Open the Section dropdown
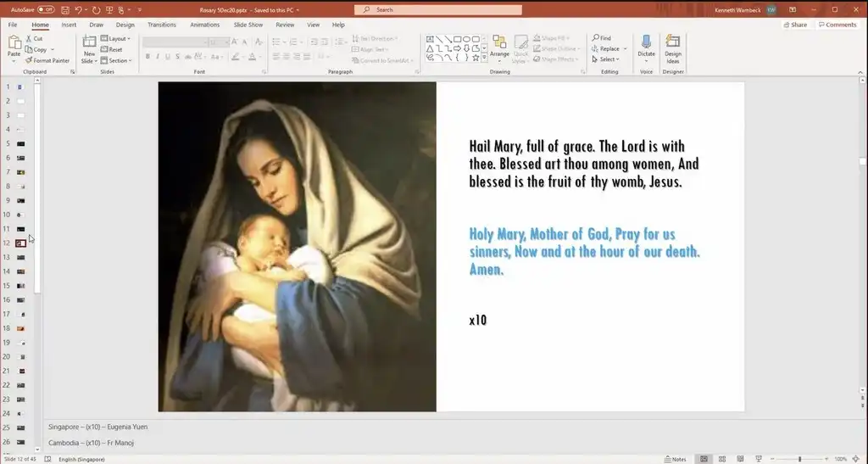The height and width of the screenshot is (464, 868). point(116,60)
